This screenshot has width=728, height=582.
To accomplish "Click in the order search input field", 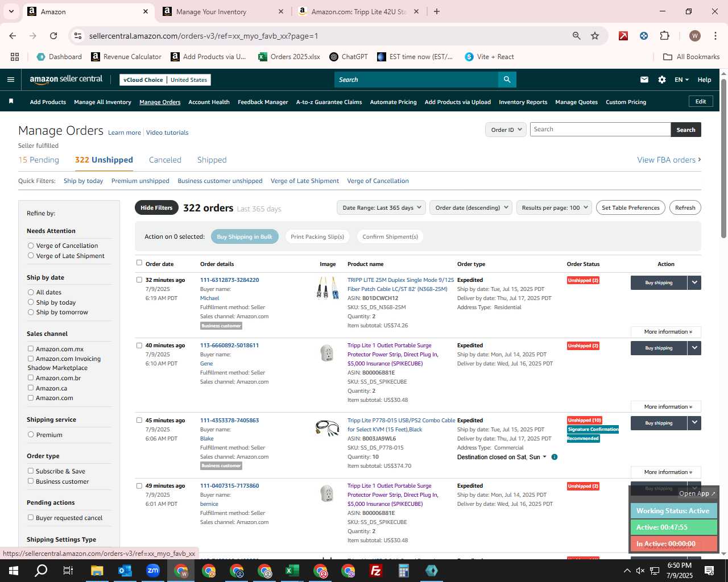I will coord(600,130).
